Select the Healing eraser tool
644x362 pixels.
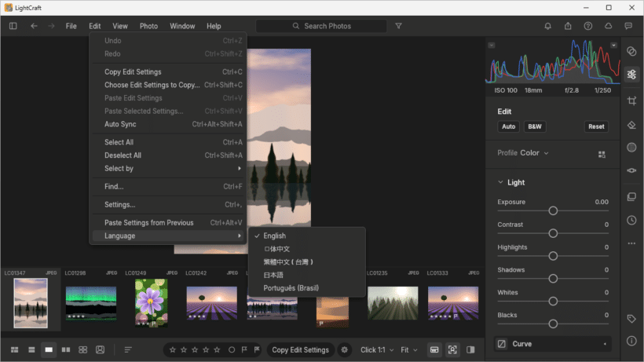(631, 125)
